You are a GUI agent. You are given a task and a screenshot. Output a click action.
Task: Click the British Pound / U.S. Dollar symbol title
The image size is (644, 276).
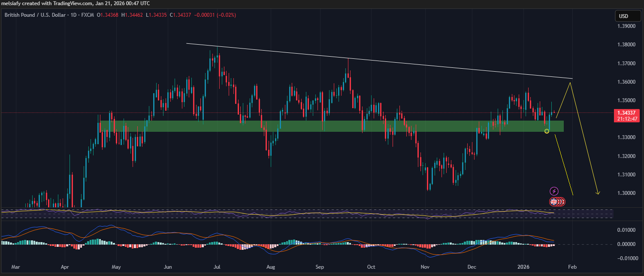click(35, 15)
